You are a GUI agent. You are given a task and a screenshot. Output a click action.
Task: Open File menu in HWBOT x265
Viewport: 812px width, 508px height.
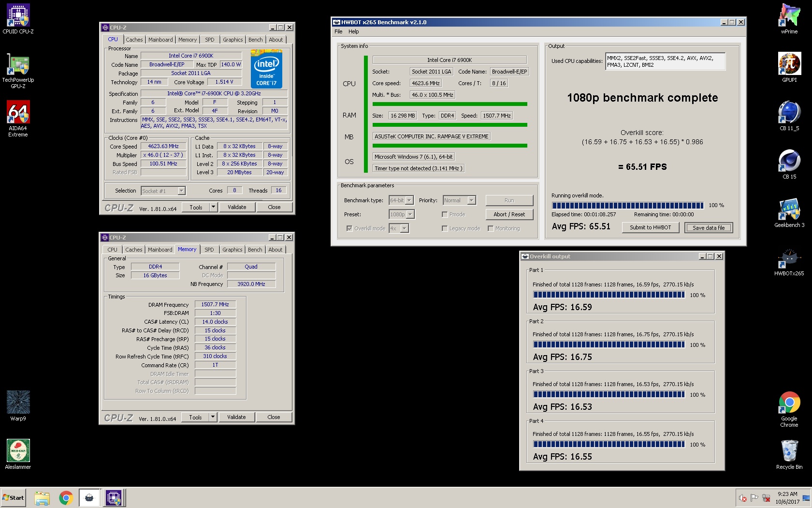(x=338, y=31)
